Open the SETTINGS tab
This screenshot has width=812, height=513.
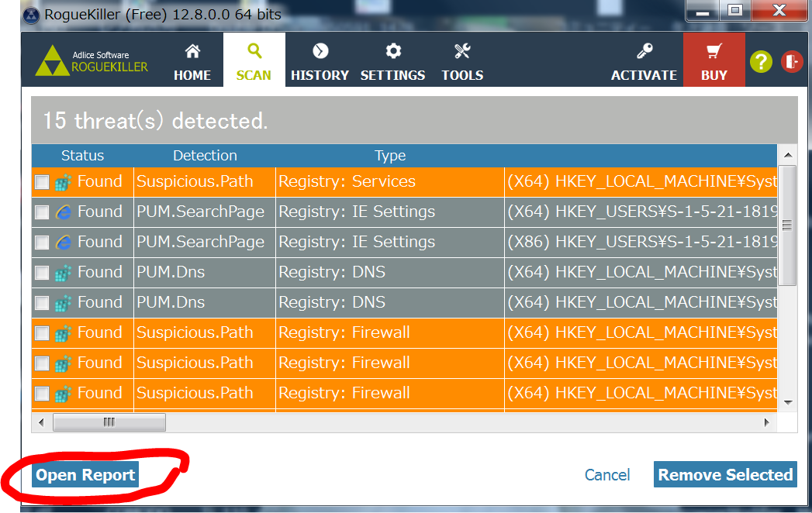[x=392, y=62]
